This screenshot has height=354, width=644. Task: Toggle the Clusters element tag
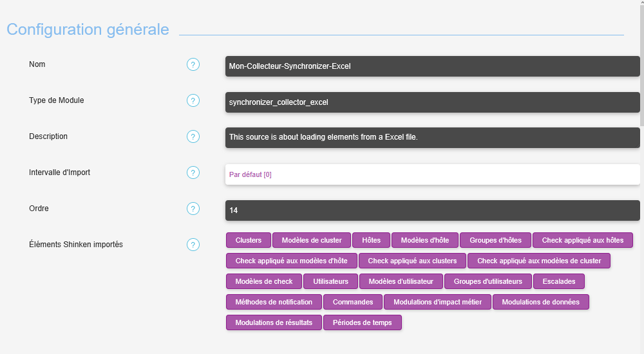click(249, 240)
